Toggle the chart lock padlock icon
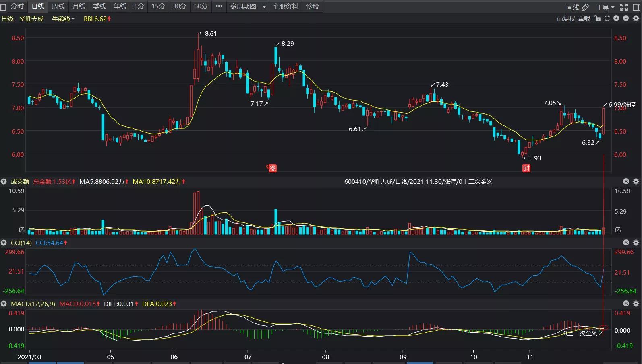This screenshot has width=642, height=364. [x=597, y=19]
